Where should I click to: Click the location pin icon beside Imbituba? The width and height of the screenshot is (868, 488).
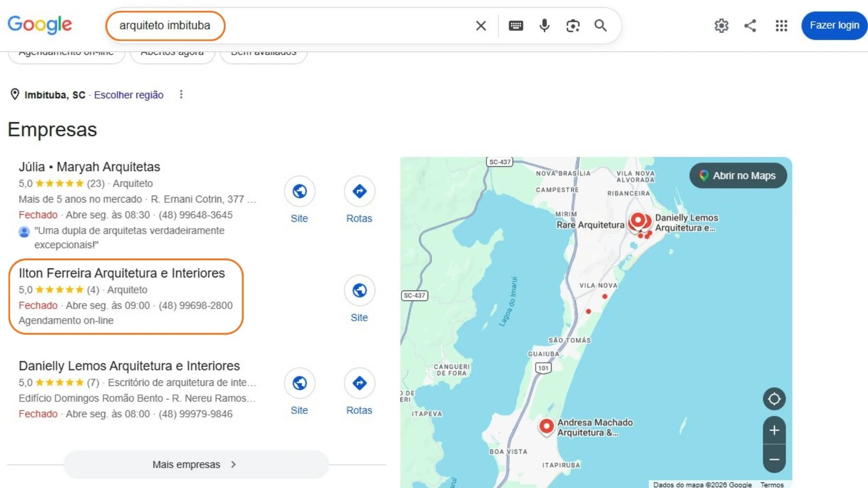tap(15, 94)
